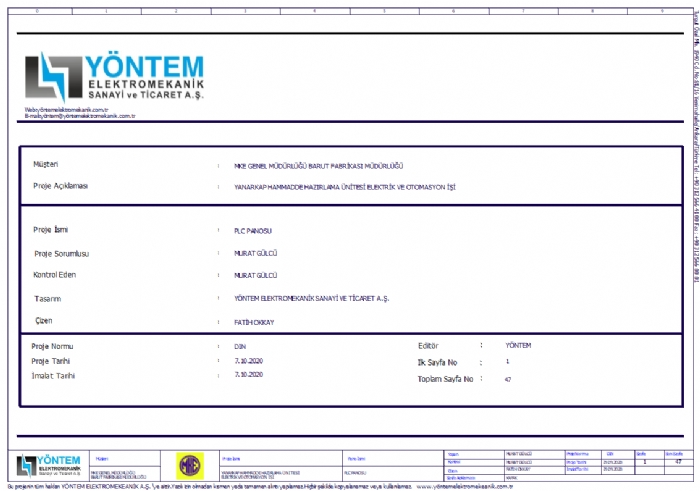Image resolution: width=700 pixels, height=491 pixels.
Task: Select the "Proje Sorumlusu" label
Action: pos(62,254)
